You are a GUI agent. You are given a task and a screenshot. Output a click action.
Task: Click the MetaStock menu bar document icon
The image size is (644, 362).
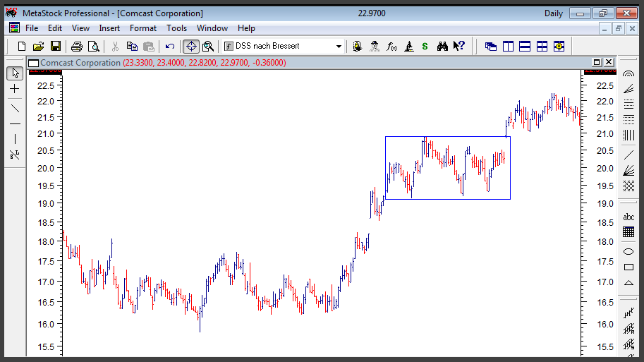point(14,28)
